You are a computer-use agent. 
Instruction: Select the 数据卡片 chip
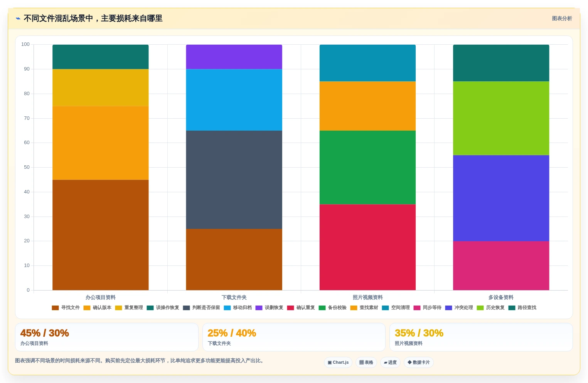click(x=419, y=362)
